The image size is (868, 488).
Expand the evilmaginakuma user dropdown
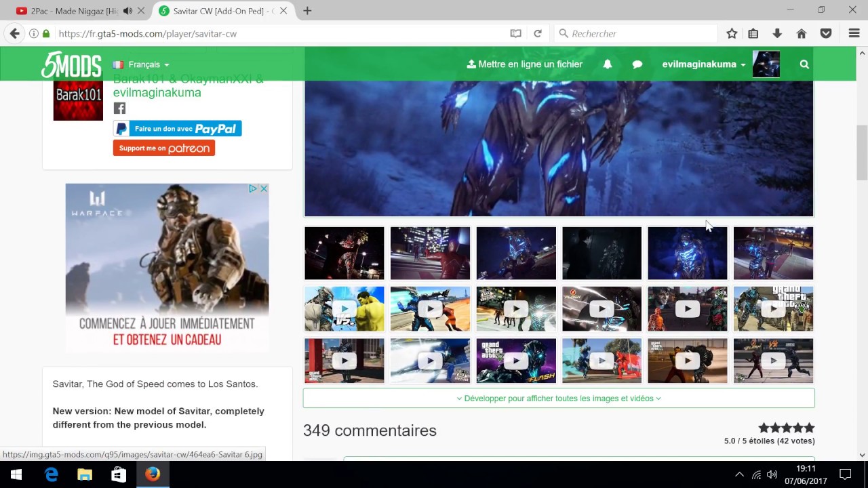[704, 64]
